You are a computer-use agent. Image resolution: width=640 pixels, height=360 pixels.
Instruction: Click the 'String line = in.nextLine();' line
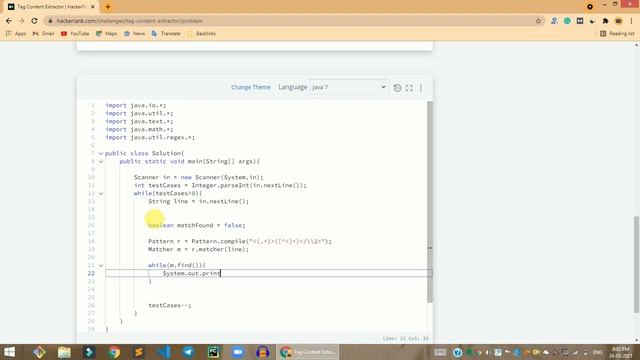(198, 201)
